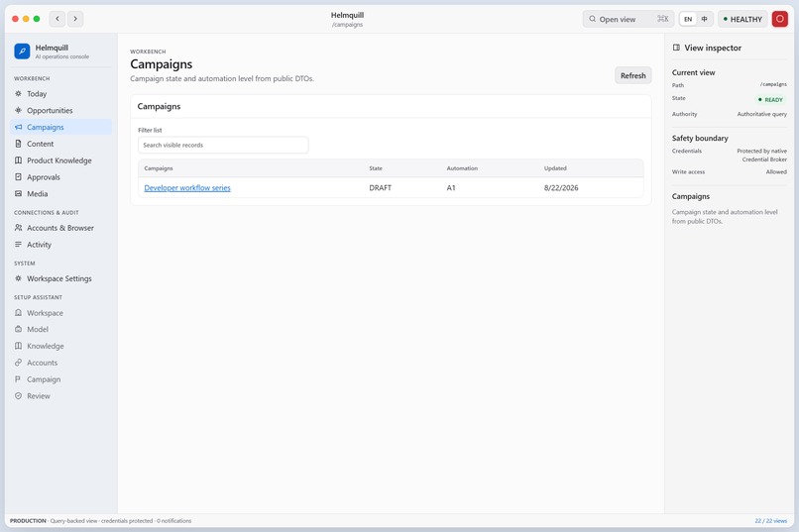Click the State column header
This screenshot has width=799, height=532.
click(376, 168)
